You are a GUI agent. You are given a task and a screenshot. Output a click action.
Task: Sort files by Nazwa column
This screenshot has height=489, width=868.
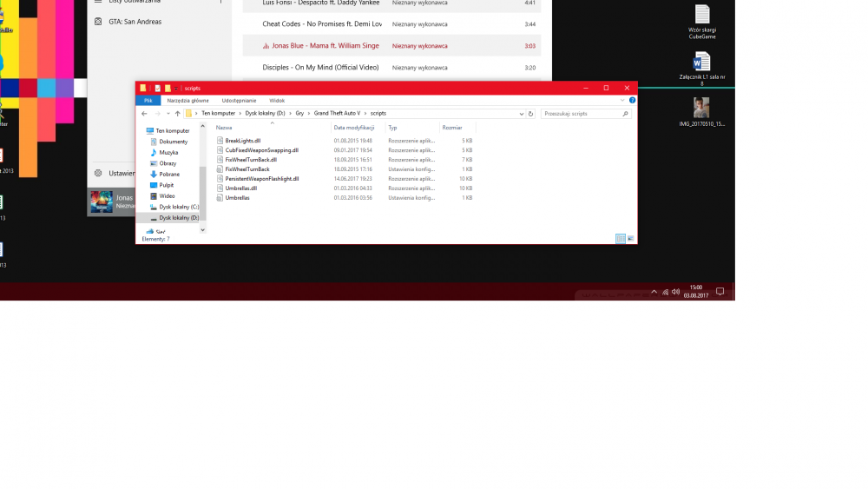pyautogui.click(x=224, y=128)
